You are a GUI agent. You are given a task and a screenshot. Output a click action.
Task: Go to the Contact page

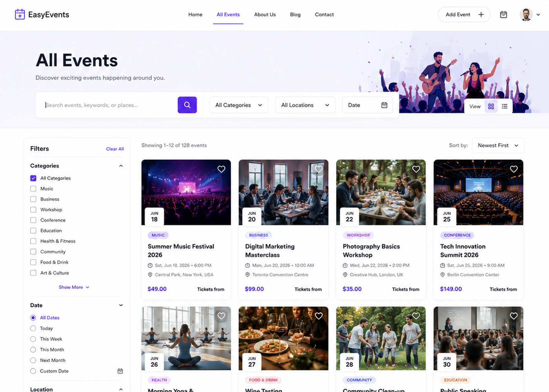coord(324,15)
